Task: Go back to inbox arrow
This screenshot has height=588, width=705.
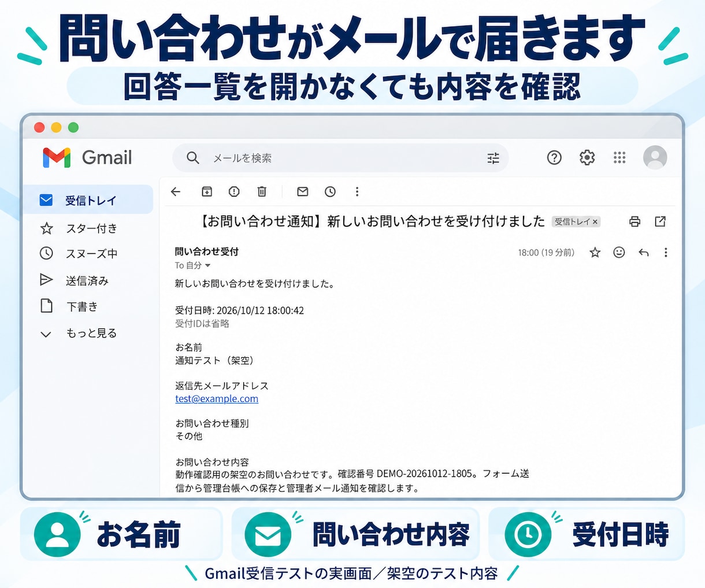Action: click(176, 191)
